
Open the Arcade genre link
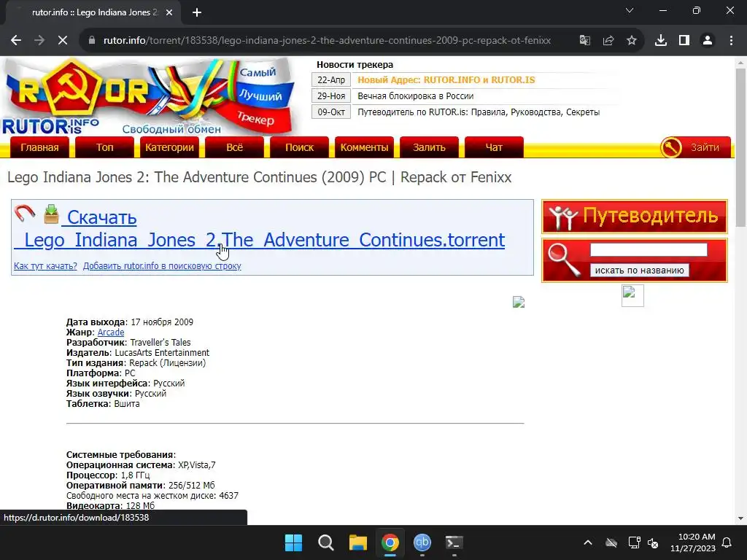[x=111, y=332]
